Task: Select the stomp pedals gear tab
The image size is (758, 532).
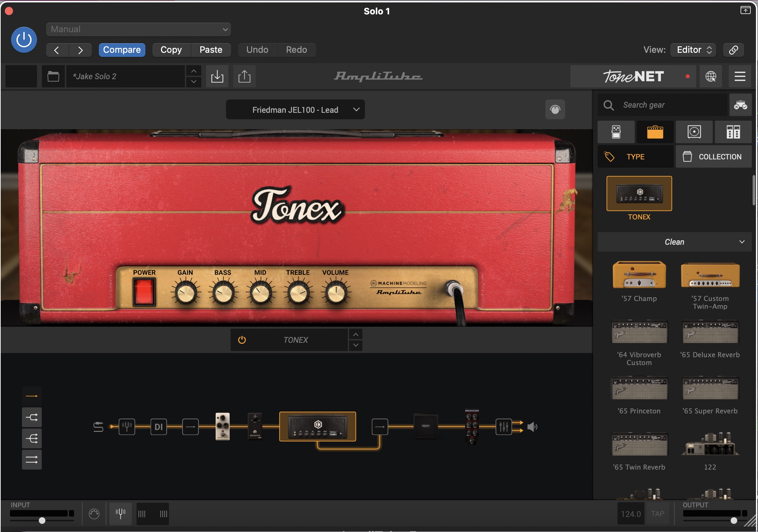Action: tap(616, 132)
